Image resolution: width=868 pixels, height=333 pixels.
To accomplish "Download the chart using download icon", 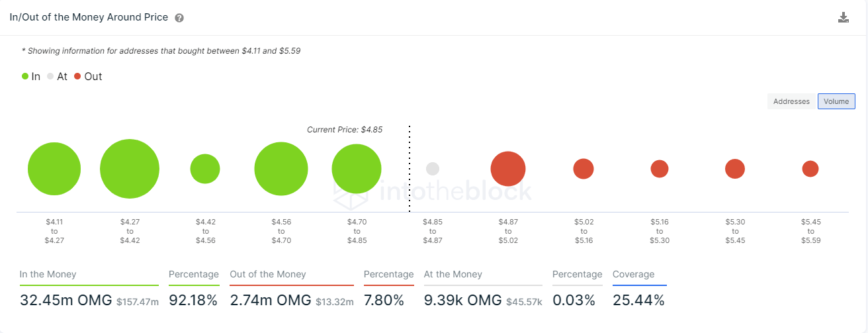I will click(x=844, y=17).
